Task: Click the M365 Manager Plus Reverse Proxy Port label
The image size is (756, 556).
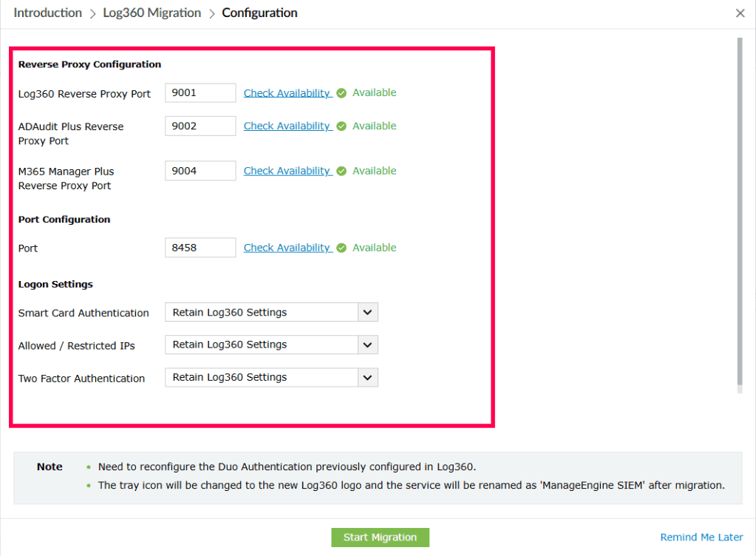Action: click(x=66, y=178)
